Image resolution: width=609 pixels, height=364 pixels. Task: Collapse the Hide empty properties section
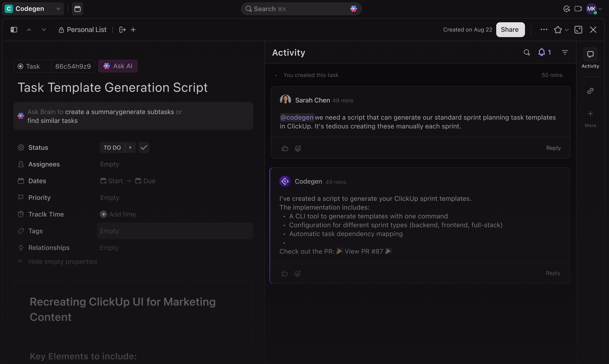pos(57,262)
